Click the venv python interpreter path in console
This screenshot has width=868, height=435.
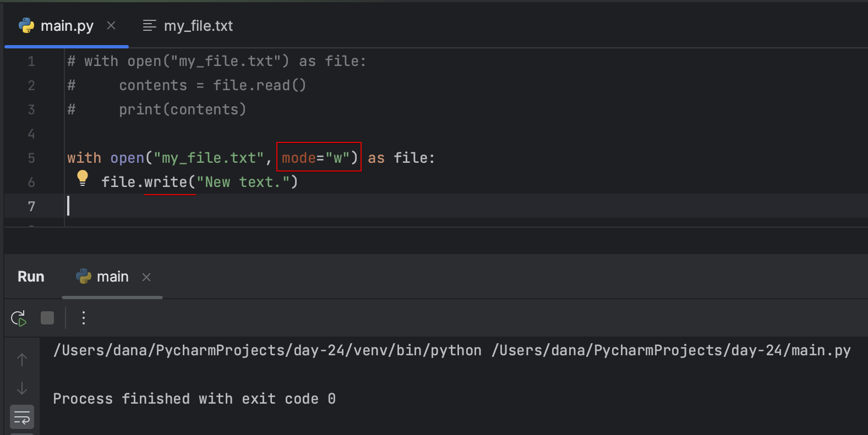point(268,350)
